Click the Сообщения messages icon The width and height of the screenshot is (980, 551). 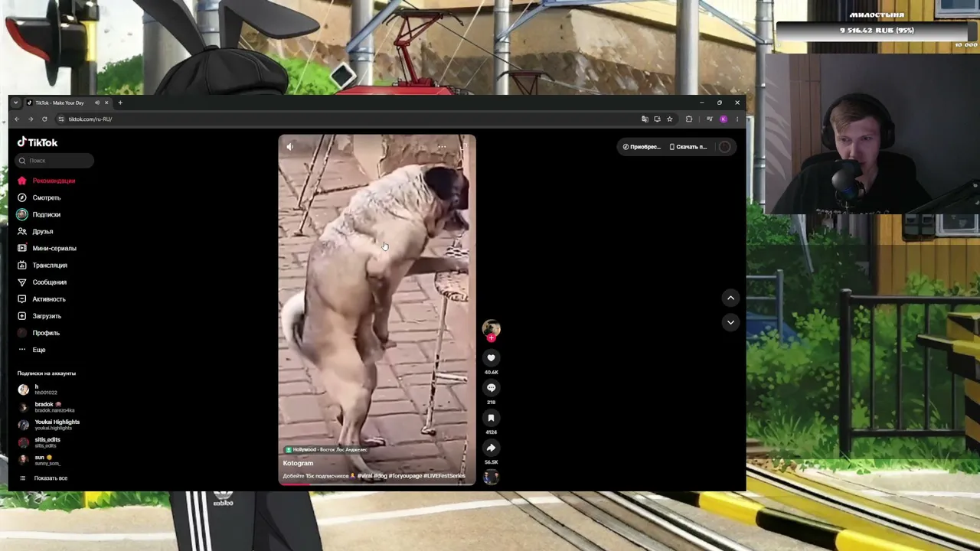tap(22, 282)
